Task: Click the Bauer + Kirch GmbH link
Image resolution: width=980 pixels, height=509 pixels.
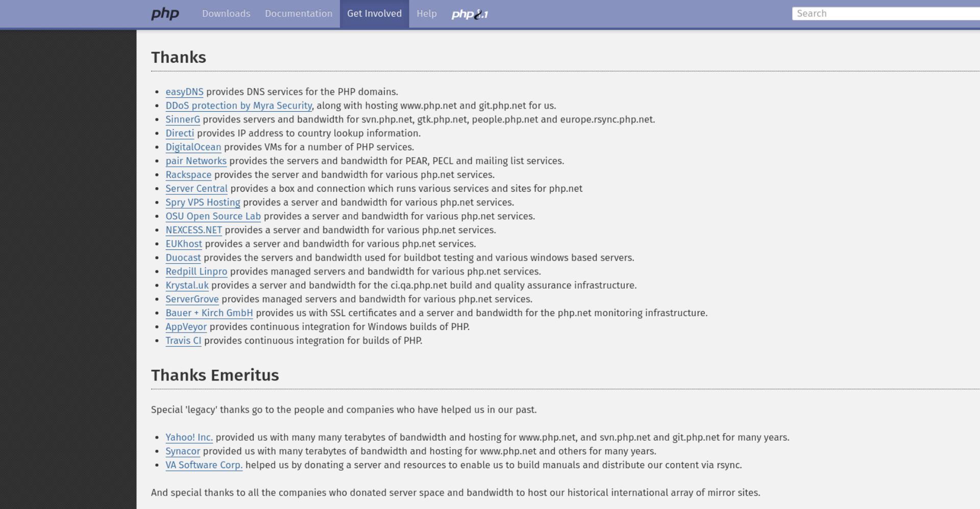Action: pyautogui.click(x=209, y=313)
